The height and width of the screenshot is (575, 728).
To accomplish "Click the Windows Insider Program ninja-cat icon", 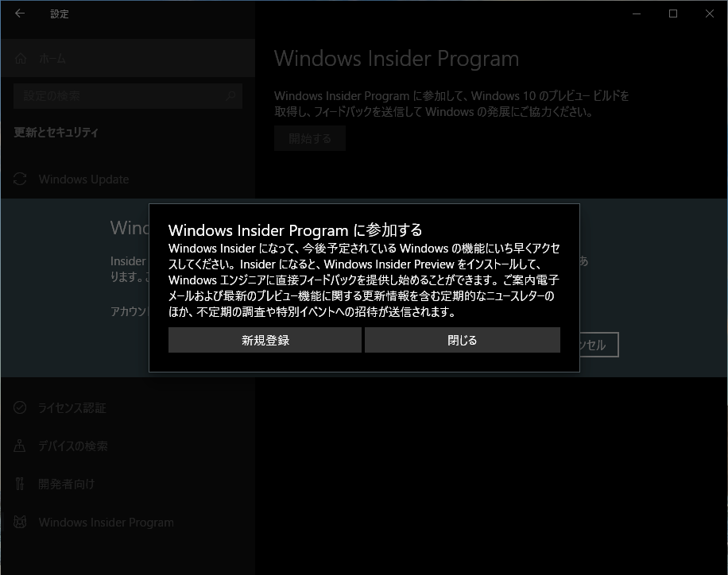I will coord(19,522).
